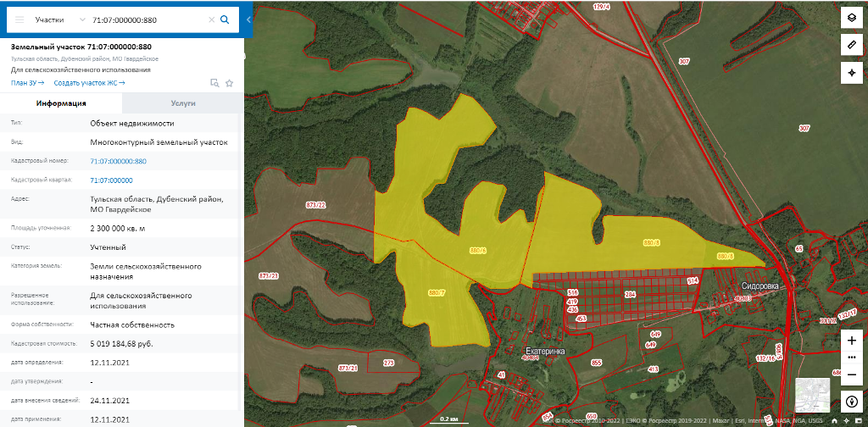Screen dimensions: 868x427
Task: Click the magnifier search icon
Action: coord(225,19)
